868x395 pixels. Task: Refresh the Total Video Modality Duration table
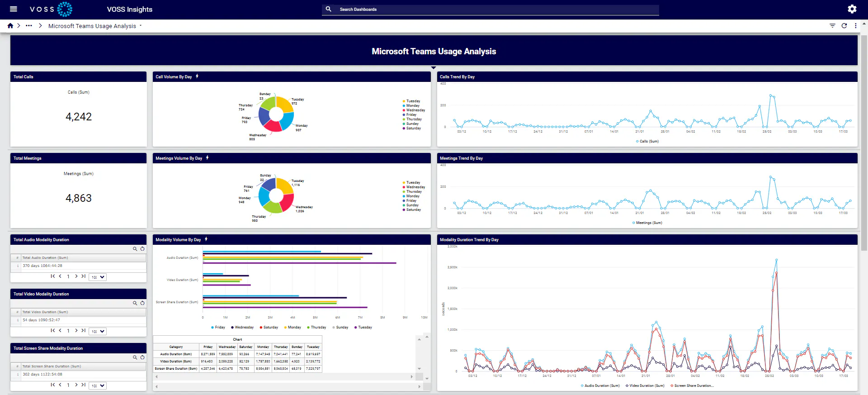pos(142,303)
